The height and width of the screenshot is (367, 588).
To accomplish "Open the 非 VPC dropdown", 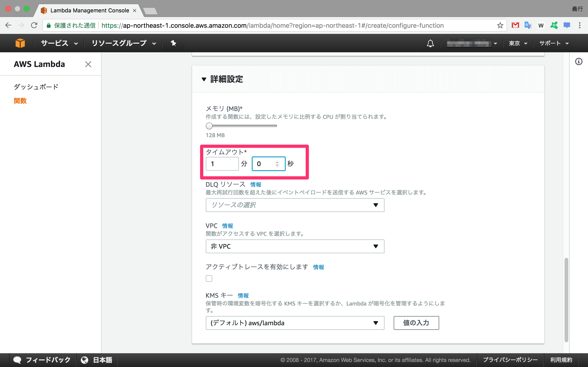I will [x=295, y=246].
